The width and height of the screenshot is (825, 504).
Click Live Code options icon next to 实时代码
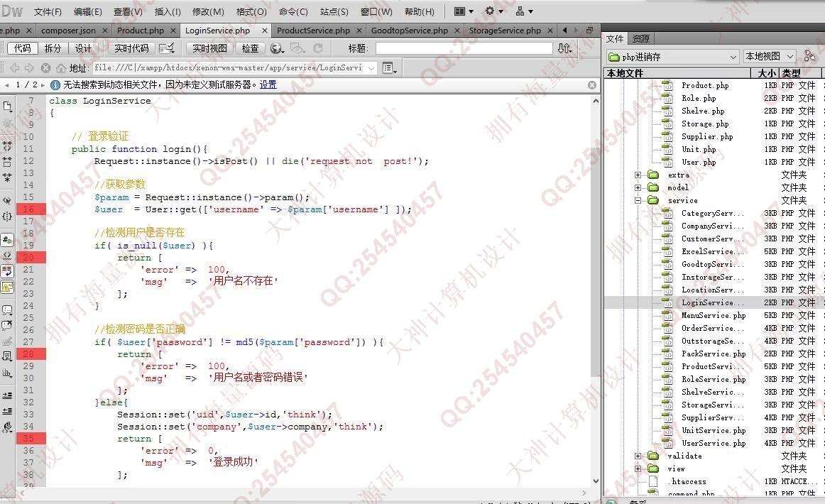click(x=167, y=48)
